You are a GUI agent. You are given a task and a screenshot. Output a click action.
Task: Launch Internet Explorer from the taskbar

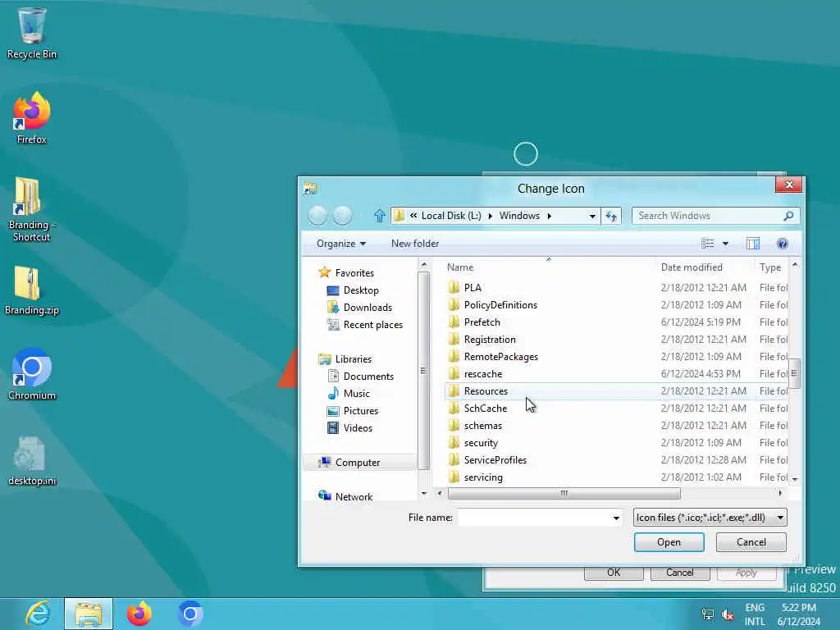pos(38,614)
